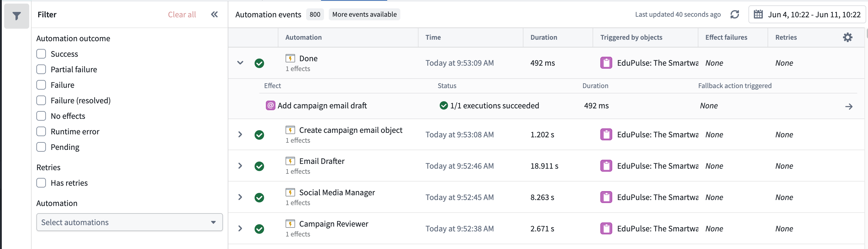Collapse the Done event row
The width and height of the screenshot is (868, 249).
(240, 63)
